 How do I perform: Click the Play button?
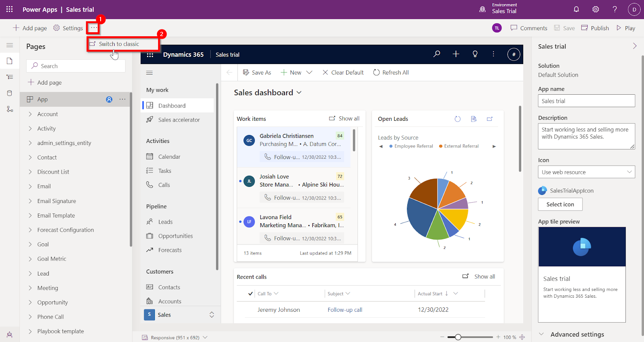pos(626,28)
